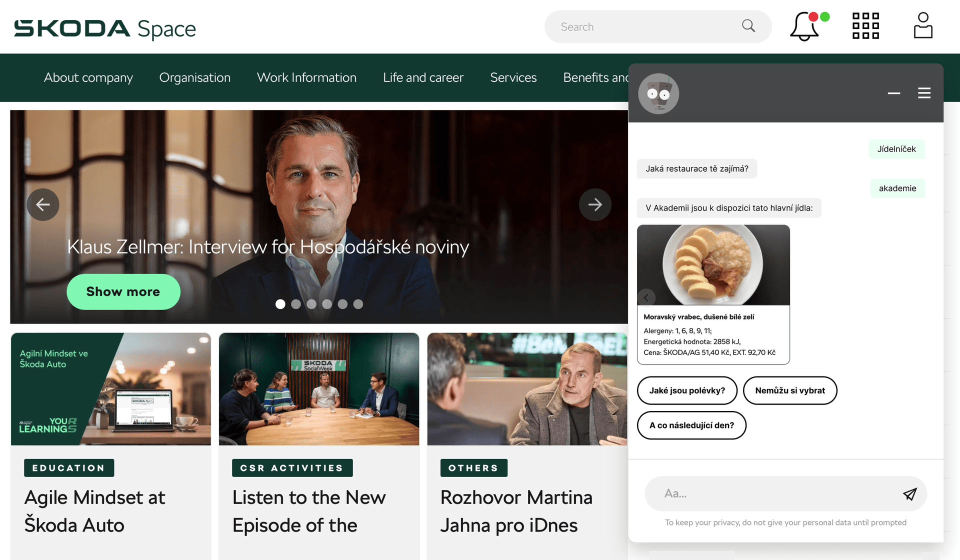Show previous dish in chat card

pyautogui.click(x=646, y=297)
